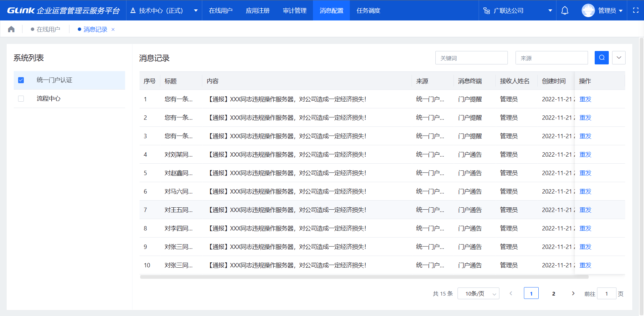Click the table horizontal scrollbar
Viewport: 644px width, 316px height.
(364, 277)
